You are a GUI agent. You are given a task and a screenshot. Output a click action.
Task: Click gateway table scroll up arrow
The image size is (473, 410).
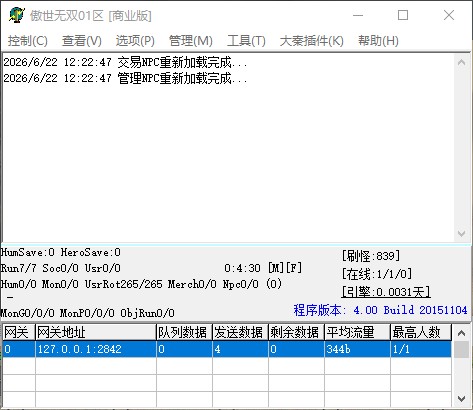[462, 333]
